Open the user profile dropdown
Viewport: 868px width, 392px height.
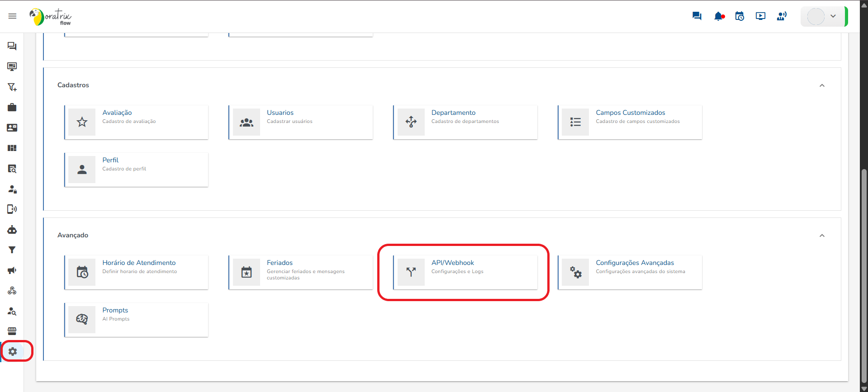pos(823,16)
